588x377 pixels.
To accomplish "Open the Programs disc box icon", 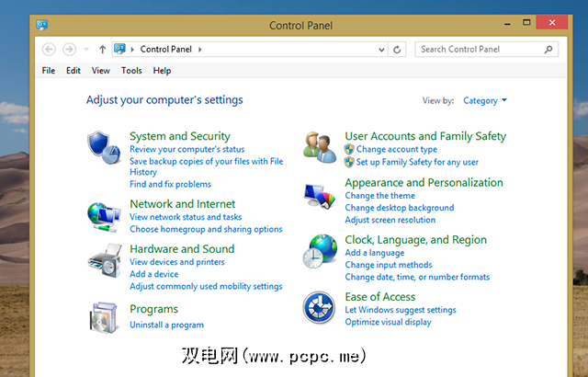I will pos(104,318).
